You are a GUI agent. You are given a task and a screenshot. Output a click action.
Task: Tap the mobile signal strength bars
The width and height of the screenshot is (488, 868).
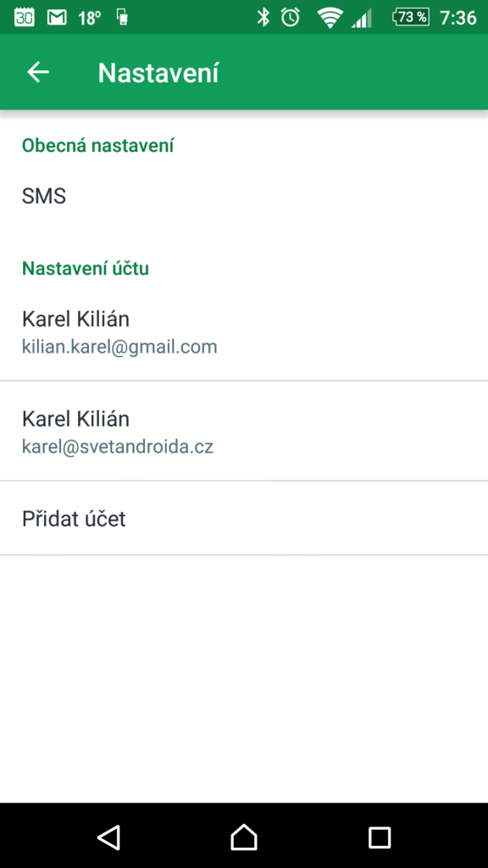pyautogui.click(x=361, y=19)
